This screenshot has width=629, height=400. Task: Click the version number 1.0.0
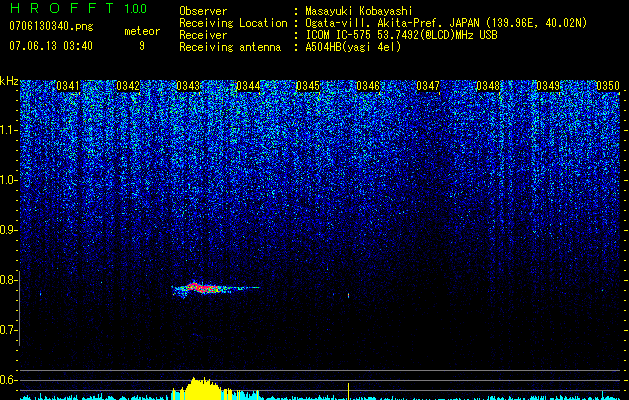[x=136, y=8]
